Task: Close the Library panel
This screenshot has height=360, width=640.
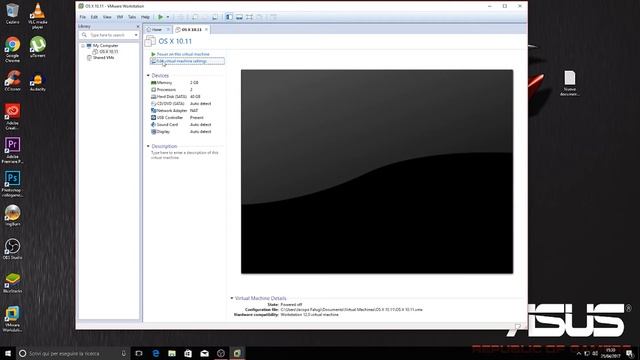Action: [x=138, y=26]
